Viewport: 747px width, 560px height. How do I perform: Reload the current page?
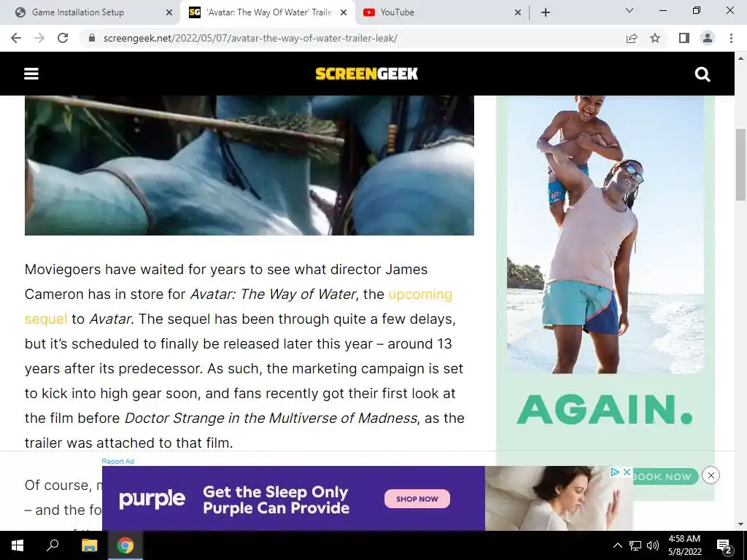(x=63, y=38)
